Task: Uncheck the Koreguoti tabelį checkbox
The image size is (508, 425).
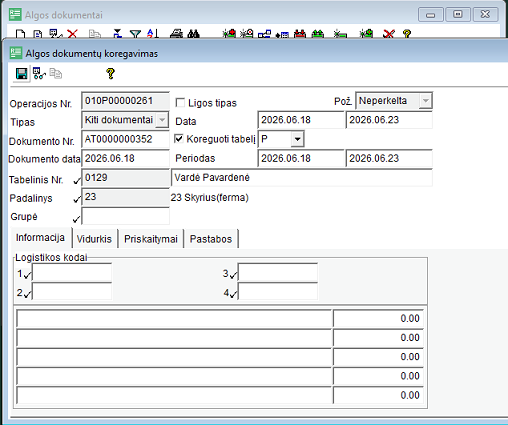Action: click(179, 138)
